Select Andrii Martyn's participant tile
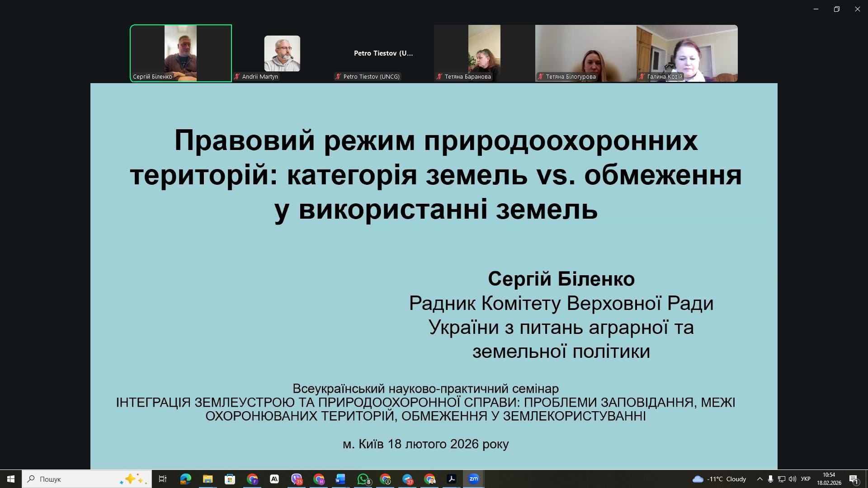868x488 pixels. point(282,53)
